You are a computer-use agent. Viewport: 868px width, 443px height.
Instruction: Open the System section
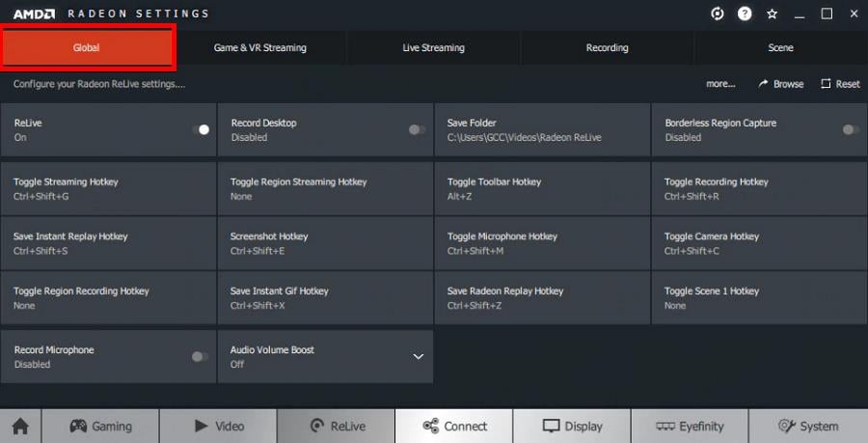807,426
